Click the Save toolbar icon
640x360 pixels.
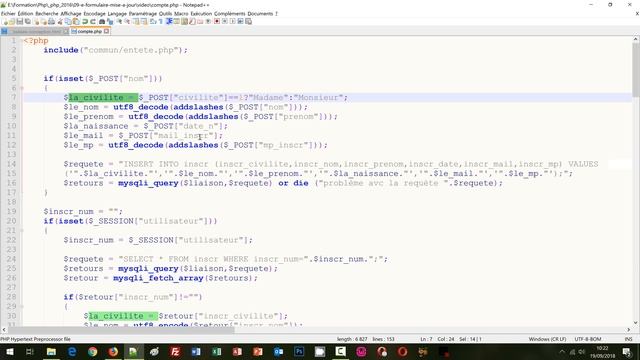[x=20, y=21]
